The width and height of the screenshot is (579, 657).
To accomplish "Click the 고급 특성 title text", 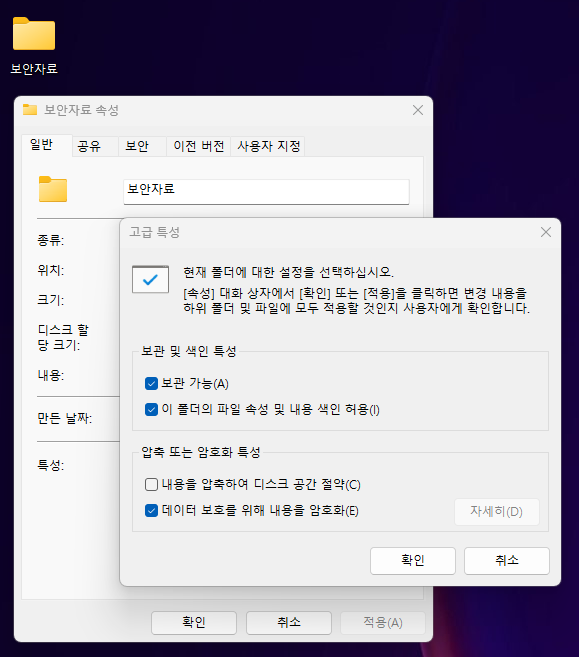I will click(x=155, y=232).
